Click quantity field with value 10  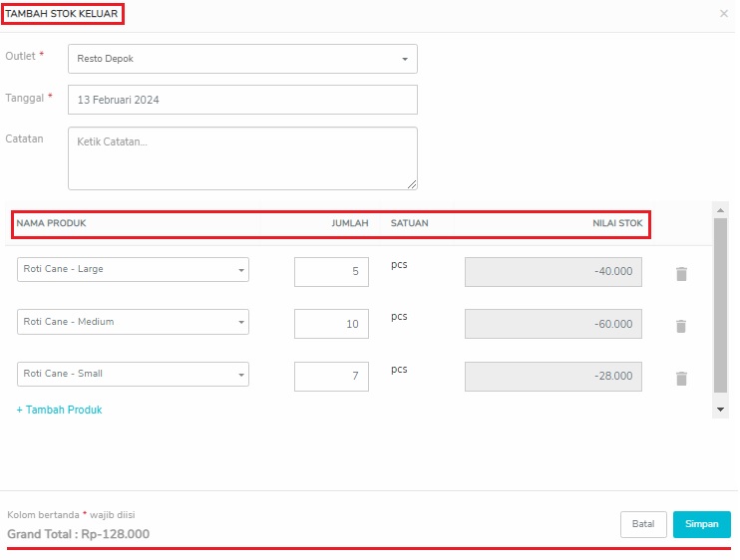331,324
